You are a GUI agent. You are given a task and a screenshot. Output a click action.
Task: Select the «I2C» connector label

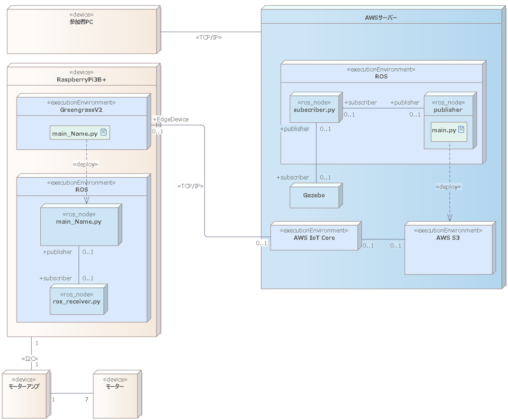(29, 358)
